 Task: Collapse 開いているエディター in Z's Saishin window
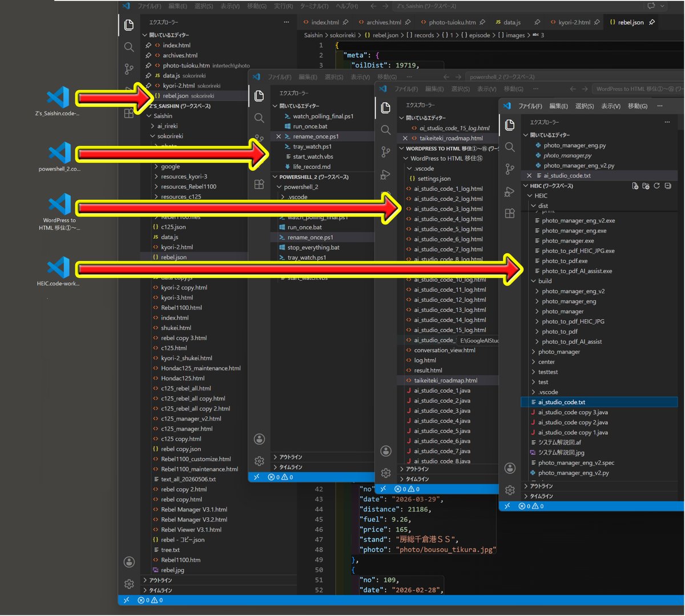tap(145, 35)
